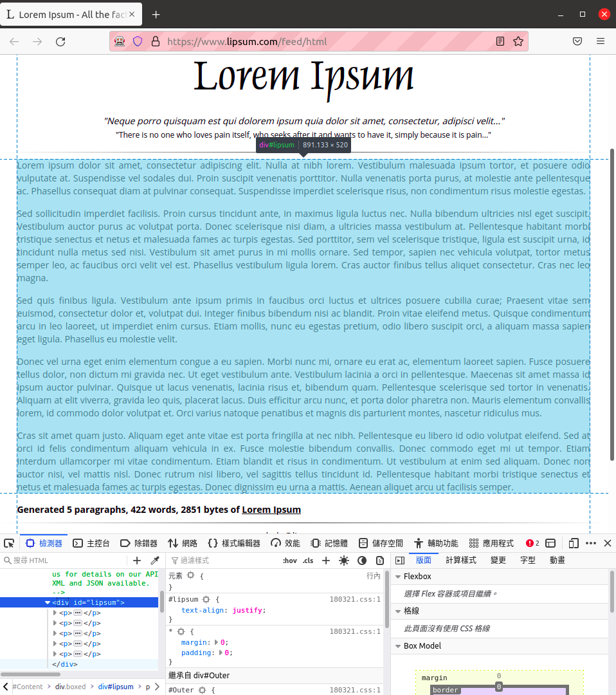Screen dimensions: 616x695
Task: Select the 動畫 animations tab
Action: pyautogui.click(x=557, y=561)
